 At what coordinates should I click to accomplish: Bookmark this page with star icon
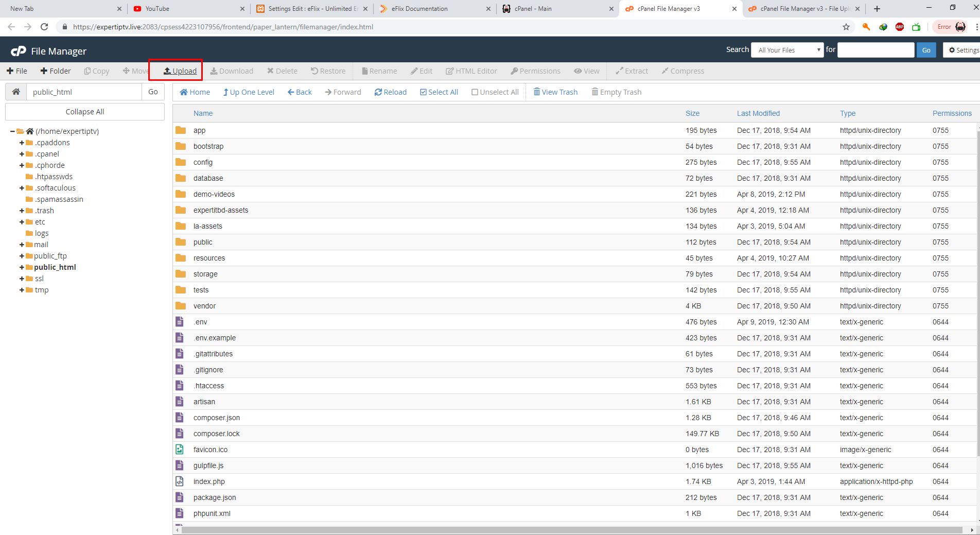846,27
